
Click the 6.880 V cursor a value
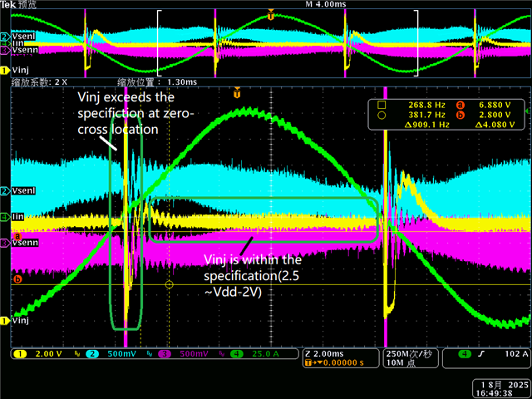pos(495,105)
